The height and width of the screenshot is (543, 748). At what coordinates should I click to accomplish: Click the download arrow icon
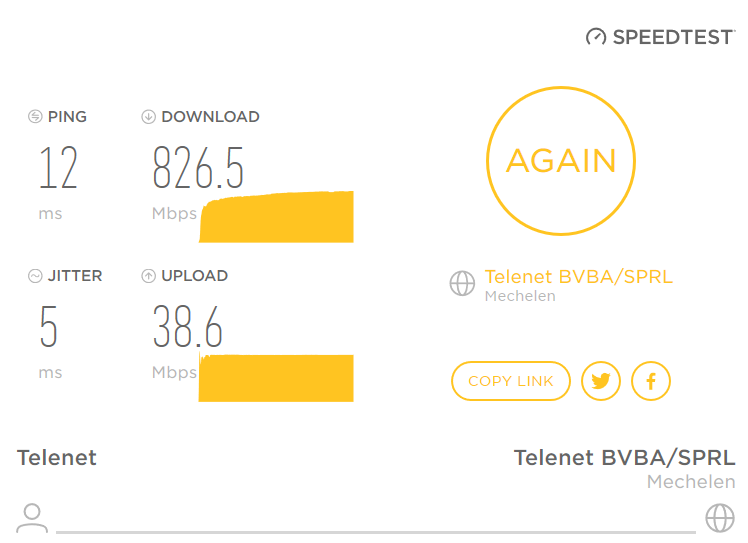click(x=149, y=117)
